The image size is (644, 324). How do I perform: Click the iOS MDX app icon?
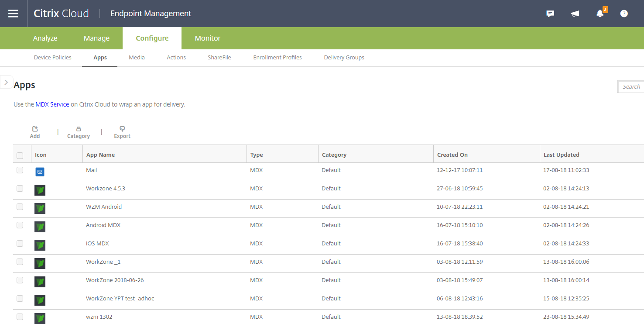[40, 245]
